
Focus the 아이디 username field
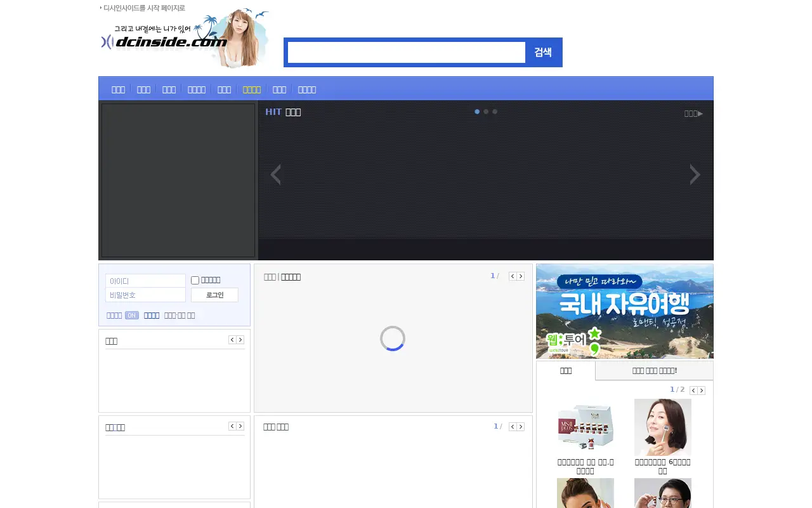point(145,281)
